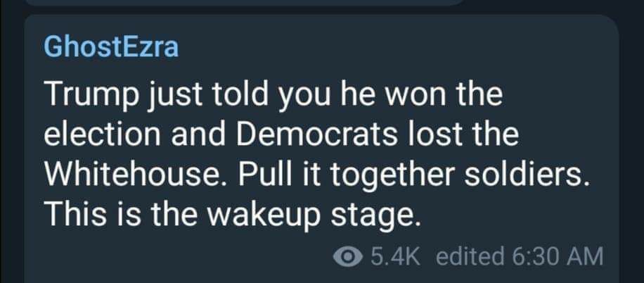Open the GhostEzra sender name
Screen dimensions: 644x283
[x=111, y=47]
